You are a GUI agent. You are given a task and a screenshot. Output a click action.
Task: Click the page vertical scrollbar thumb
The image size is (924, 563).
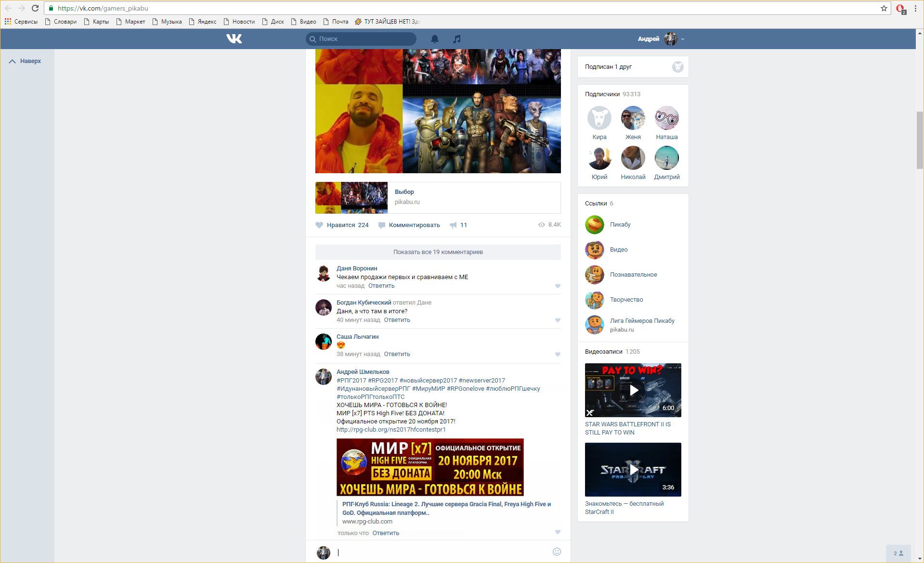(x=920, y=140)
